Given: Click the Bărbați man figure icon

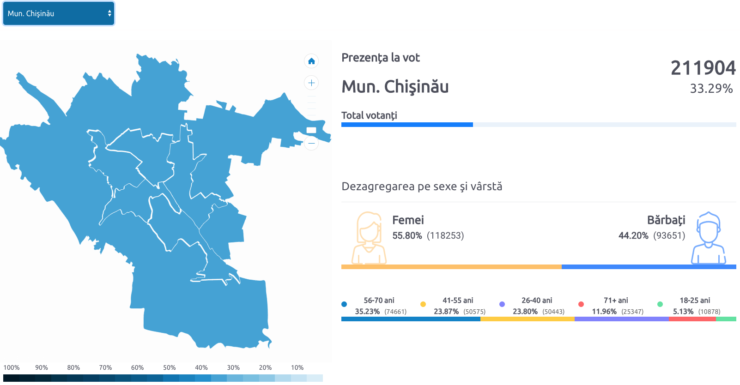Looking at the screenshot, I should coord(708,238).
